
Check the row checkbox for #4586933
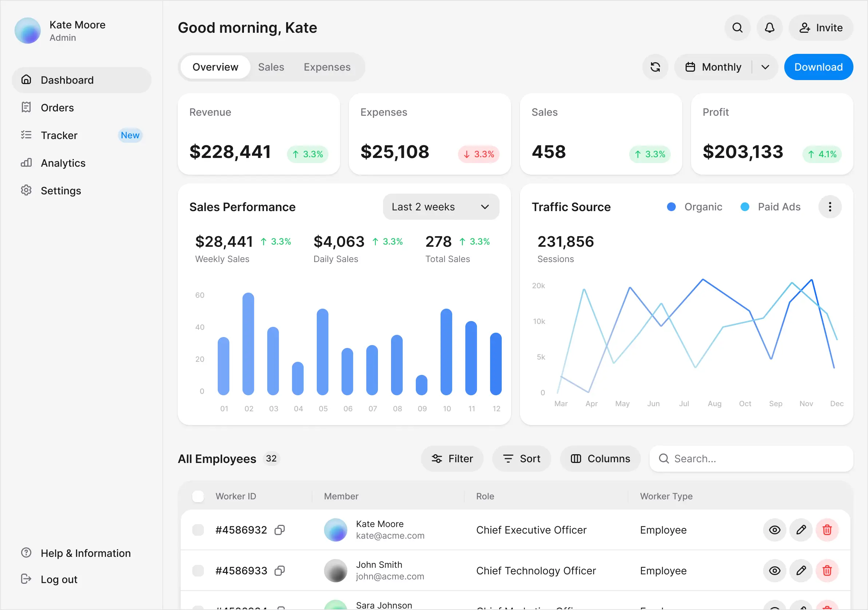[198, 571]
